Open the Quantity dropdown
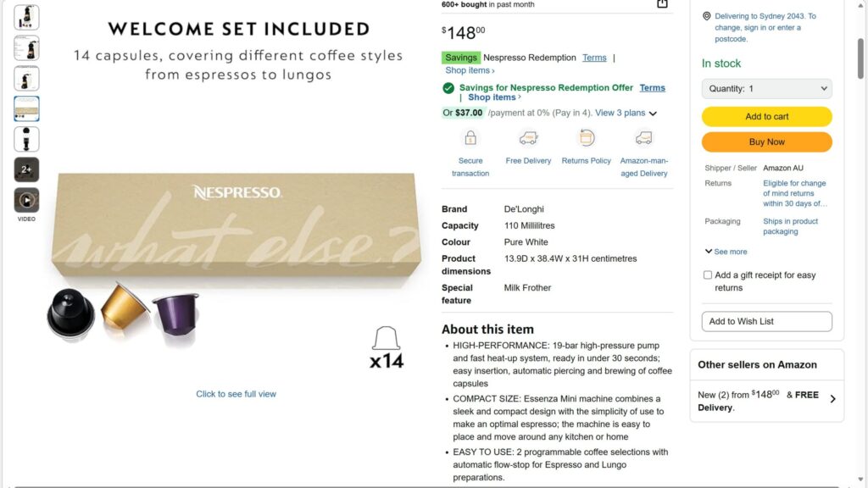Screen dimensions: 868x488 pyautogui.click(x=766, y=89)
